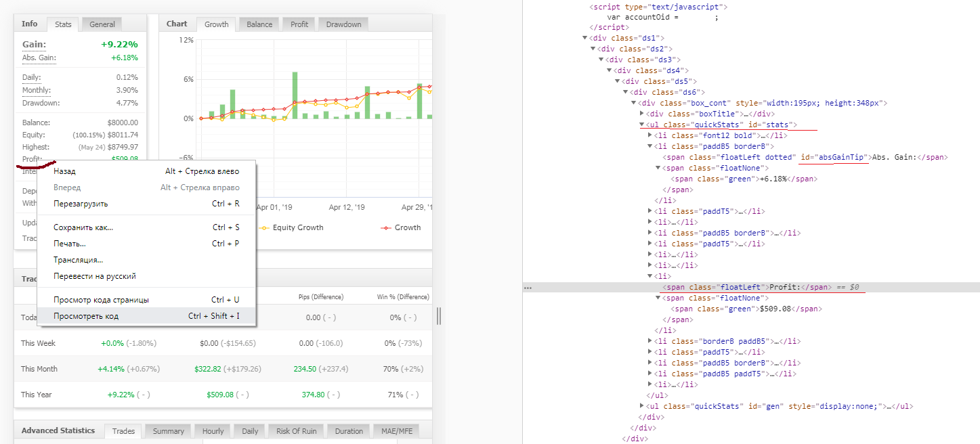Click This Year win percentage 71%

[394, 395]
